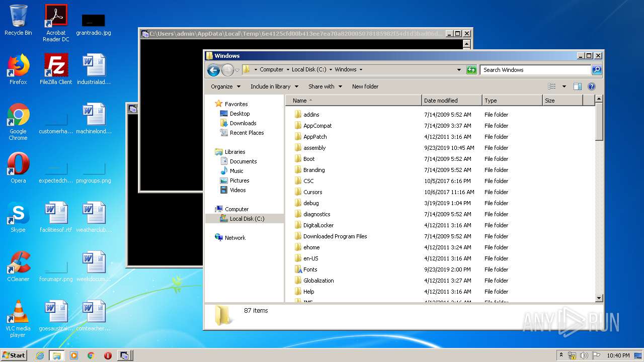Open recent pages dropdown next to Forward

point(237,70)
